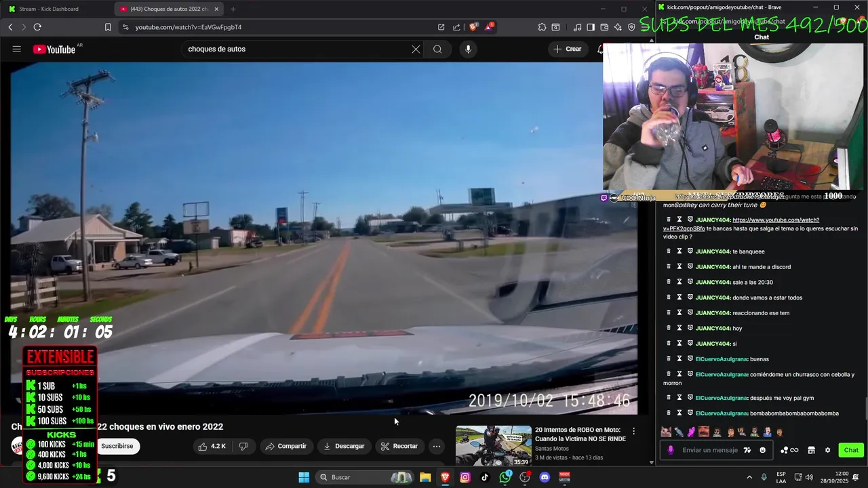The height and width of the screenshot is (488, 868).
Task: Open the YouTube hamburger guide menu
Action: (x=17, y=49)
